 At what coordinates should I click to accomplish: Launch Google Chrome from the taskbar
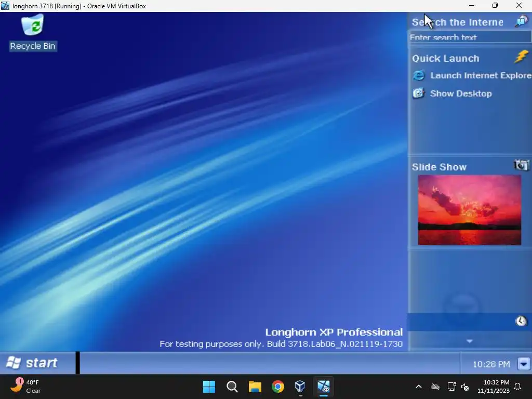(x=278, y=387)
